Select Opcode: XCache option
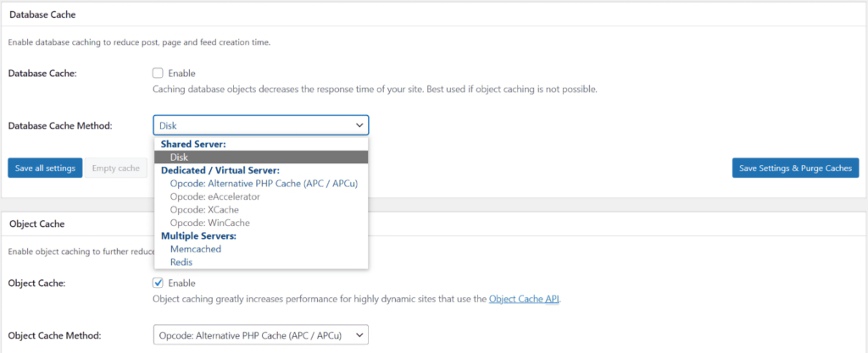This screenshot has height=353, width=868. (x=203, y=209)
